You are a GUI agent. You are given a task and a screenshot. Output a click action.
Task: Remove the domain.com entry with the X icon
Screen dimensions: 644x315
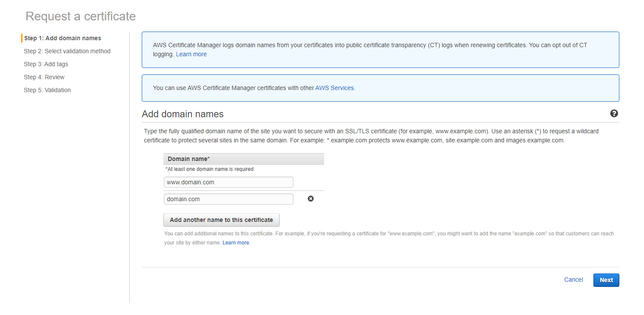click(x=310, y=199)
